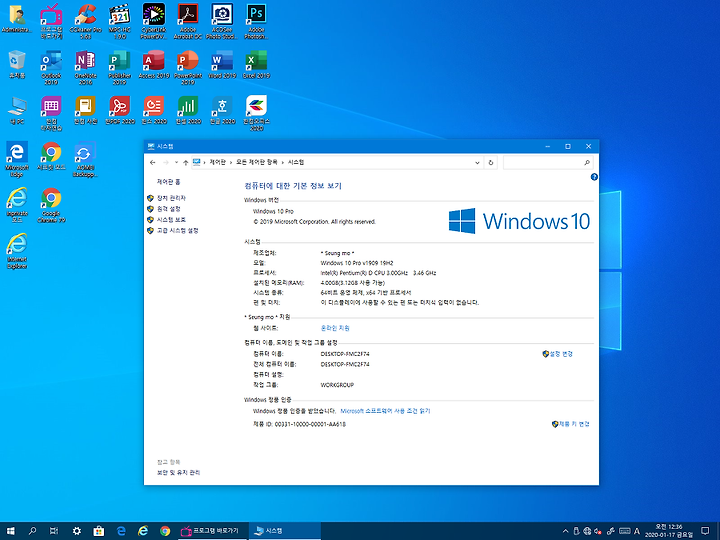Open Outlook 2019 desktop shortcut

(x=51, y=68)
